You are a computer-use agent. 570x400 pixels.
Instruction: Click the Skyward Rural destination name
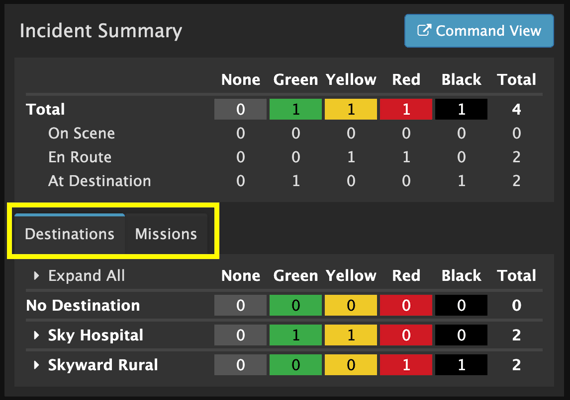[103, 365]
